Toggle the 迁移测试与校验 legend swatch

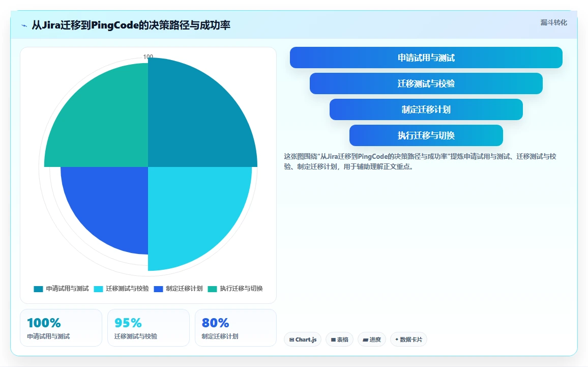coord(98,289)
